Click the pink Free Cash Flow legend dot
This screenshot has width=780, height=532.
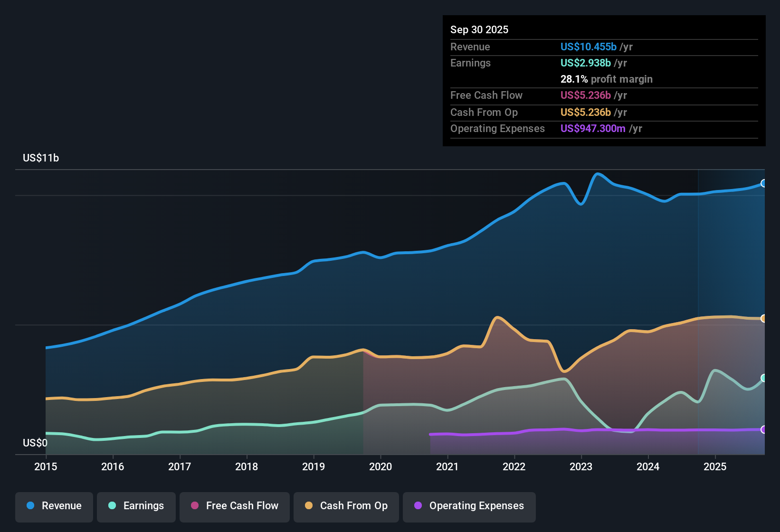pos(194,506)
